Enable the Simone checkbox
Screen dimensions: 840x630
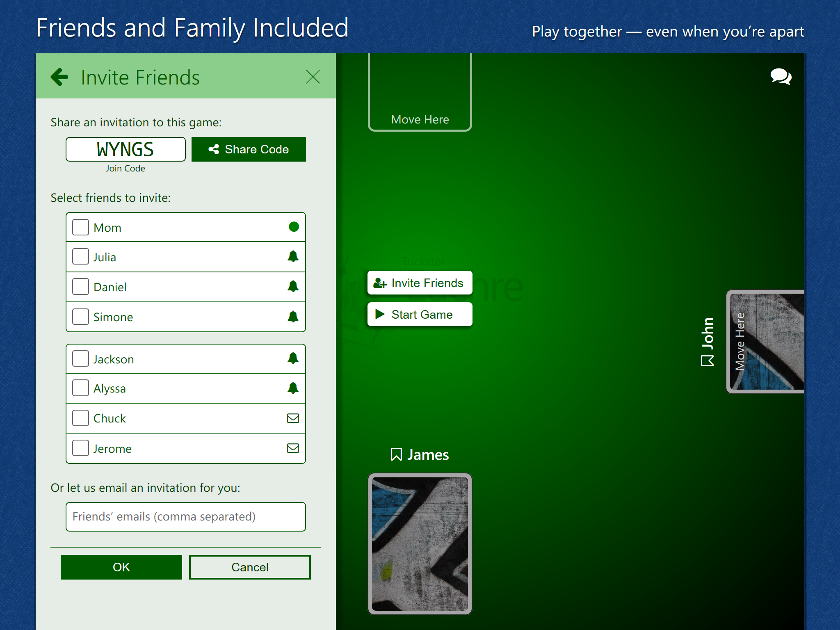tap(80, 317)
